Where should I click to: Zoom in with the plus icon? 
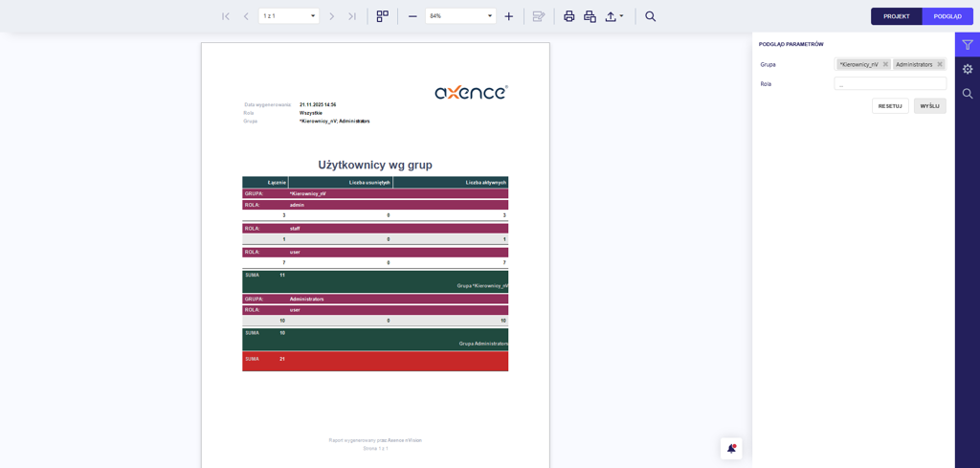[x=509, y=16]
